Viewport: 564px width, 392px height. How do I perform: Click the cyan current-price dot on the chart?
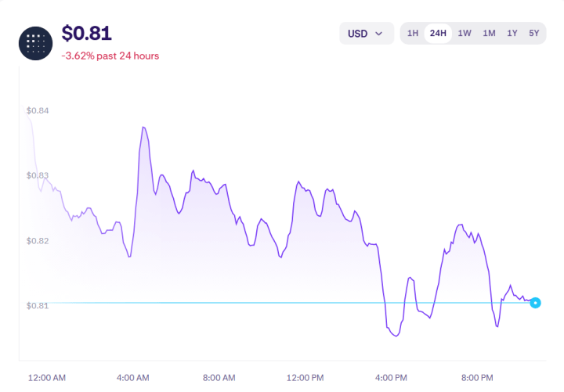point(535,303)
